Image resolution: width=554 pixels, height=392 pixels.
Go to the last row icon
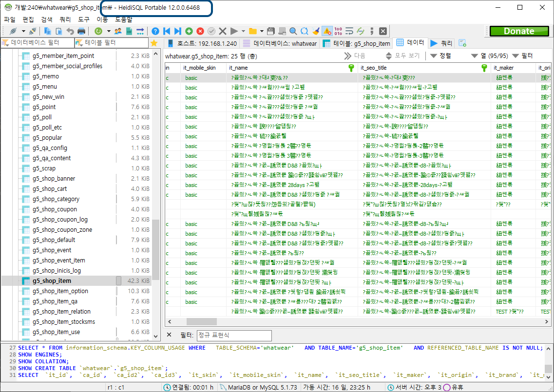click(x=178, y=31)
